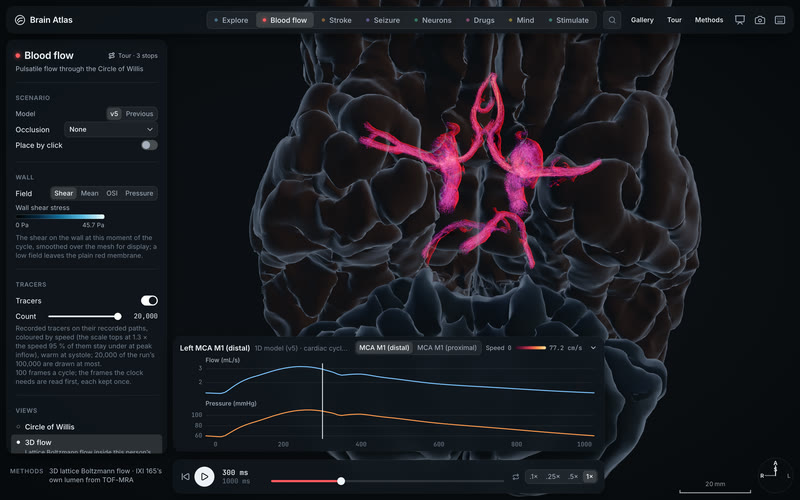Switch to the Seizure tab
800x500 pixels.
[383, 20]
